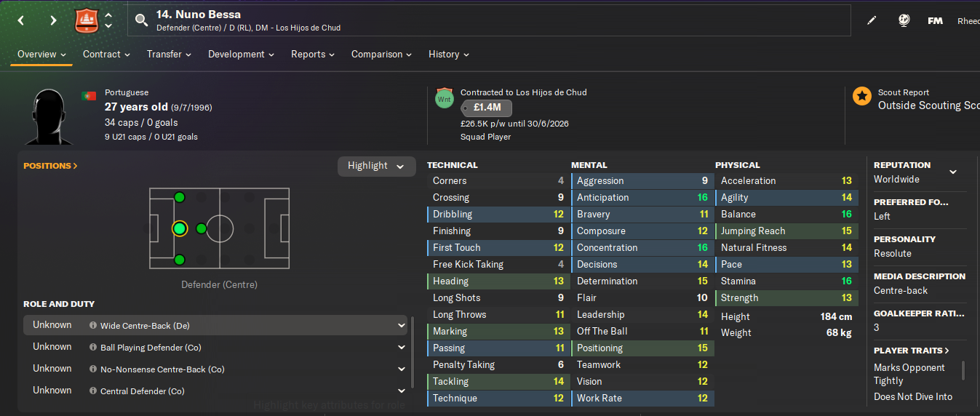Click the pencil edit icon

872,21
